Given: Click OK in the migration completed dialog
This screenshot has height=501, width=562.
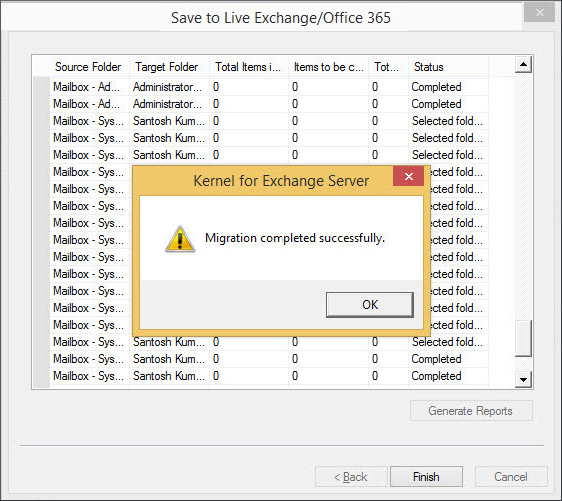Looking at the screenshot, I should (x=370, y=305).
